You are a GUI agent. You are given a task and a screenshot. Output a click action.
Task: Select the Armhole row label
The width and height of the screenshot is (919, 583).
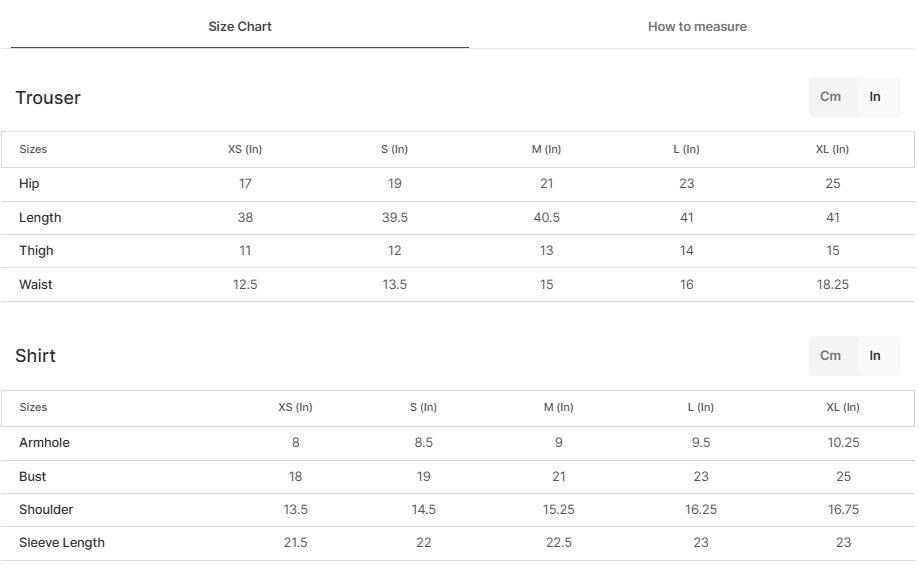point(44,443)
